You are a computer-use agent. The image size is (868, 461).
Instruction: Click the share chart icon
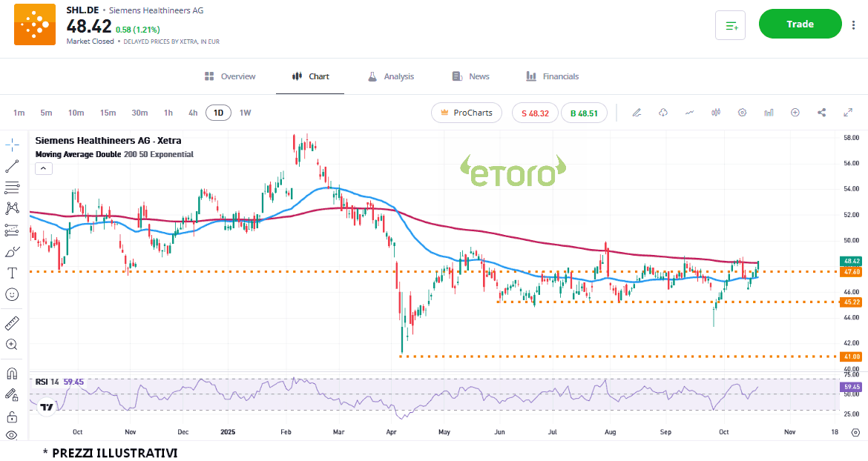coord(821,113)
